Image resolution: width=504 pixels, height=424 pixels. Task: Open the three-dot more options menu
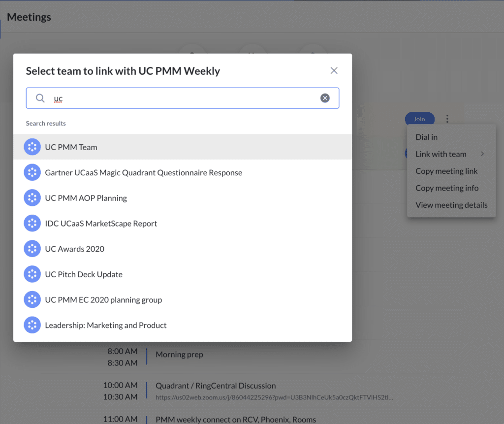point(447,119)
